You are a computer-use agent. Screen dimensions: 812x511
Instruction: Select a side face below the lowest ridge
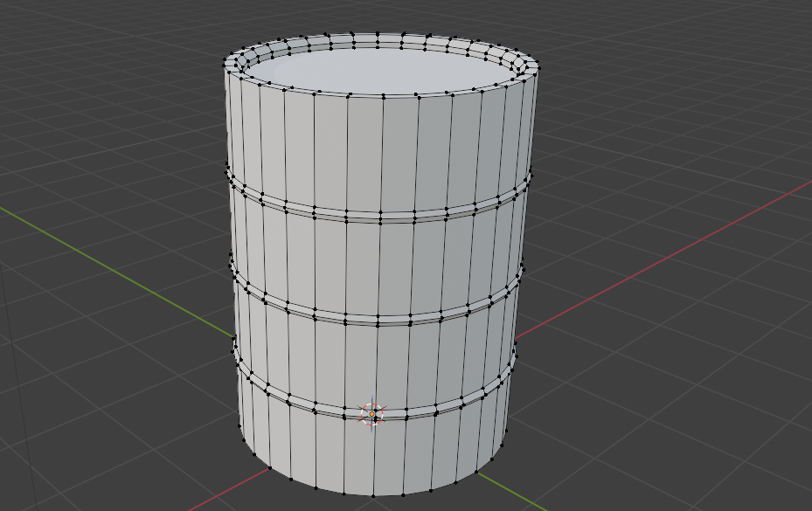point(358,454)
